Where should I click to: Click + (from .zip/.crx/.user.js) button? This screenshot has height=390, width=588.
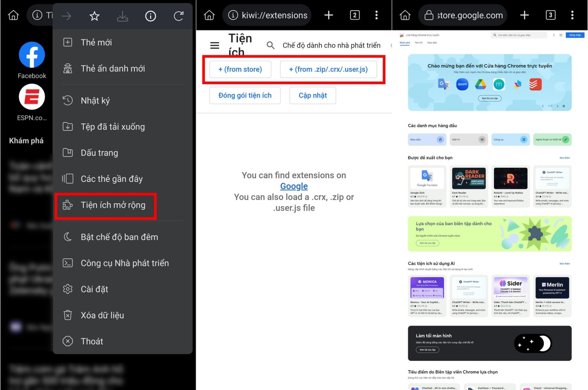(329, 69)
